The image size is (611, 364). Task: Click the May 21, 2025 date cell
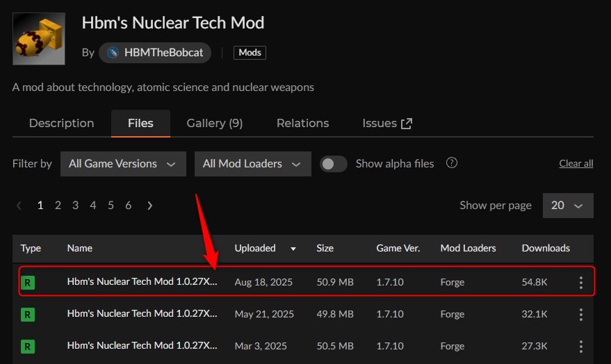pyautogui.click(x=264, y=314)
